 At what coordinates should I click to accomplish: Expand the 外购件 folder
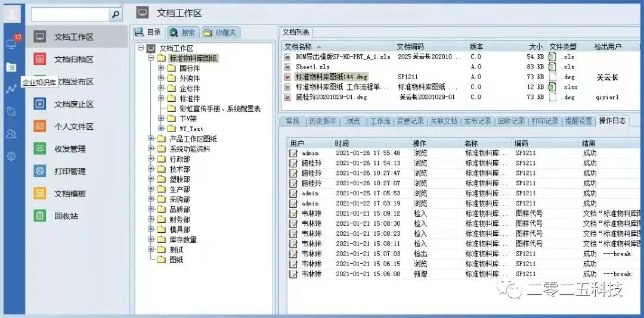161,79
